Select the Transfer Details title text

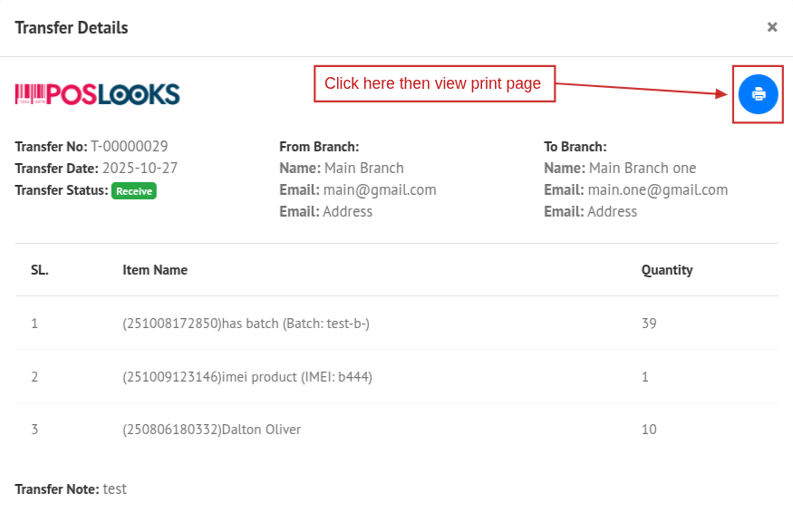coord(72,28)
